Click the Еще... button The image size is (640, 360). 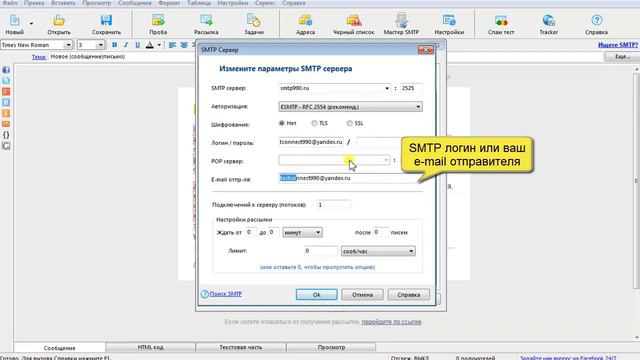coord(622,57)
